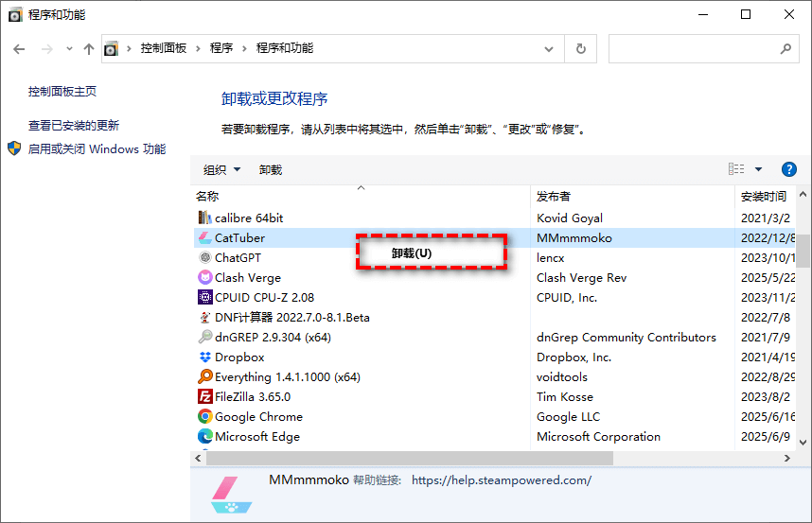Image resolution: width=812 pixels, height=523 pixels.
Task: Click the Microsoft Edge icon
Action: pyautogui.click(x=205, y=436)
